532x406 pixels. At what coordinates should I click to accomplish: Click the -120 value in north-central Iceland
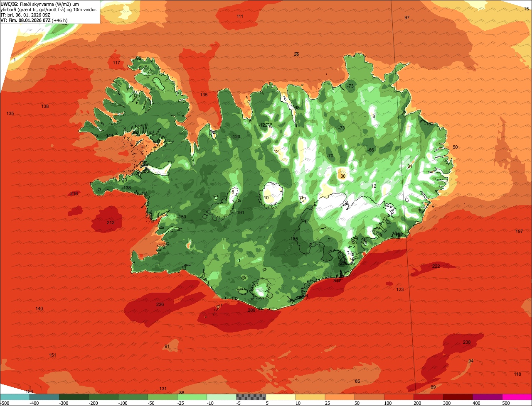[x=236, y=137]
